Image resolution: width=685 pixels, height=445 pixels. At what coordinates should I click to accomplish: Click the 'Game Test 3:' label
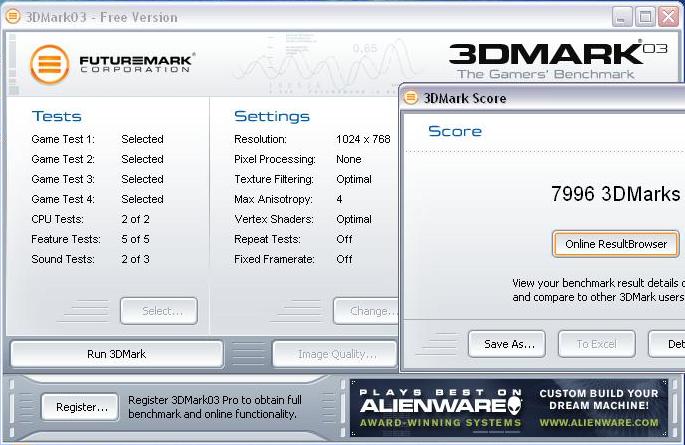63,179
